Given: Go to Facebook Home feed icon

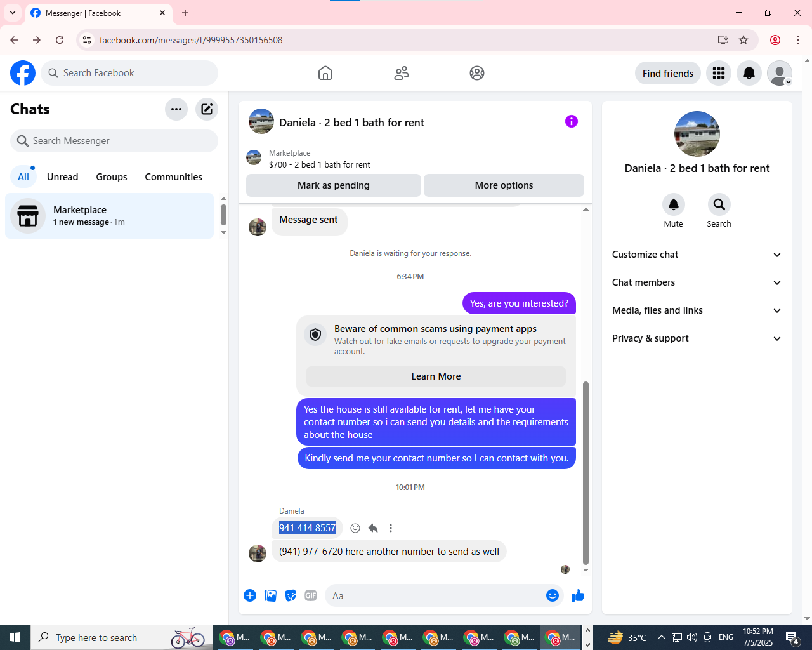Looking at the screenshot, I should click(x=325, y=73).
